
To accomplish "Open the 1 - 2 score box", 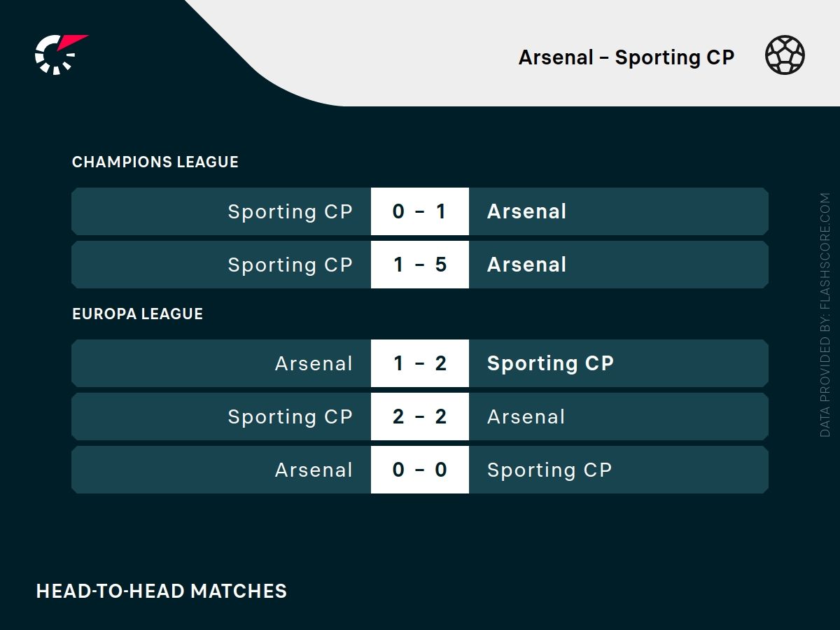I will pos(419,363).
